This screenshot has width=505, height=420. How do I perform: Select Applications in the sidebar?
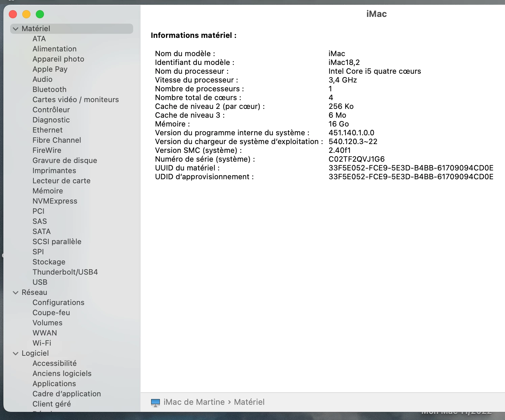pos(54,384)
